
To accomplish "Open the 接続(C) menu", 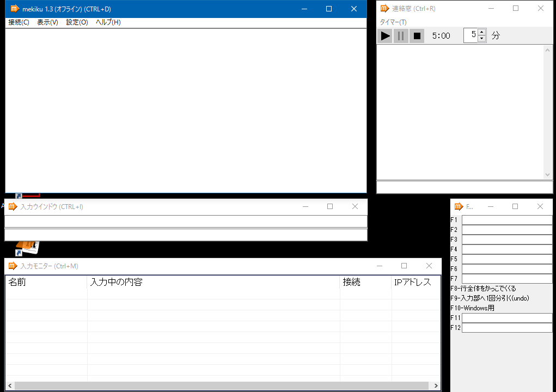I will (19, 22).
